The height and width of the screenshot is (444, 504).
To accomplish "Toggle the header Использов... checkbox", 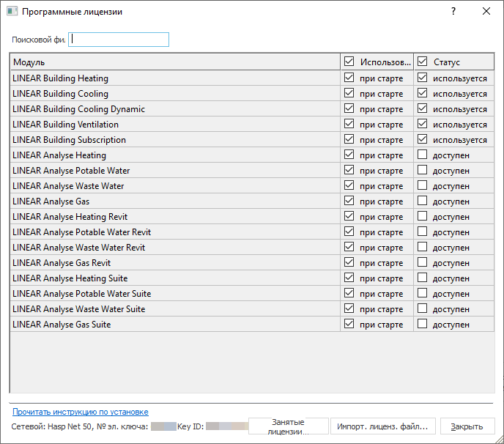I will click(349, 61).
